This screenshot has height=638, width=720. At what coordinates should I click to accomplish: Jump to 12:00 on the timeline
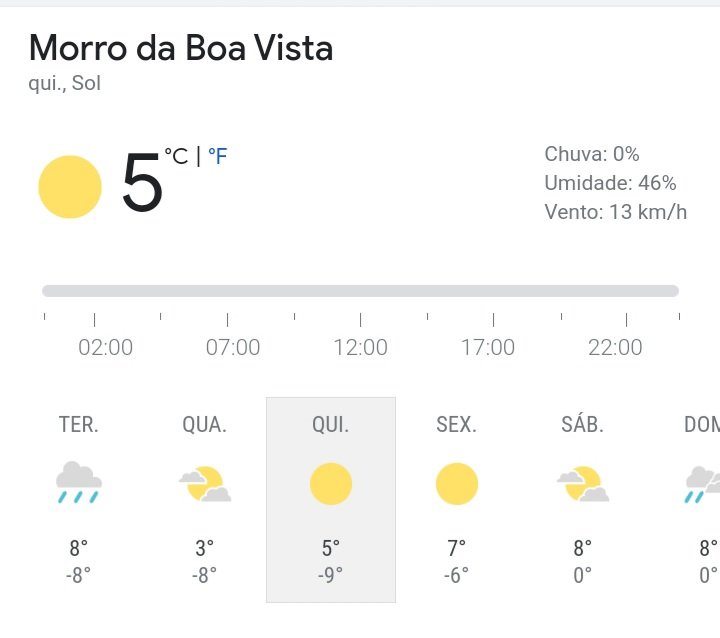(x=360, y=347)
